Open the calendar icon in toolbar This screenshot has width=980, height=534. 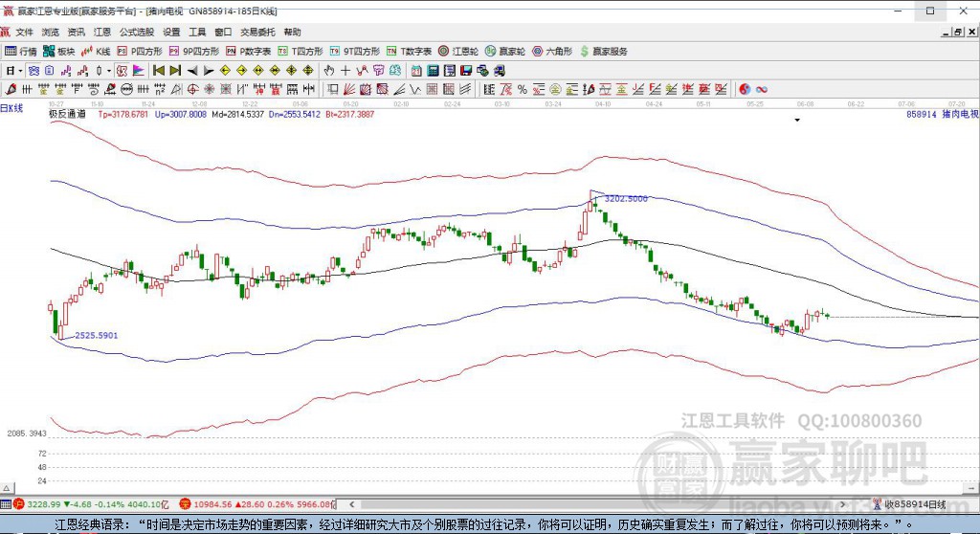tap(416, 71)
